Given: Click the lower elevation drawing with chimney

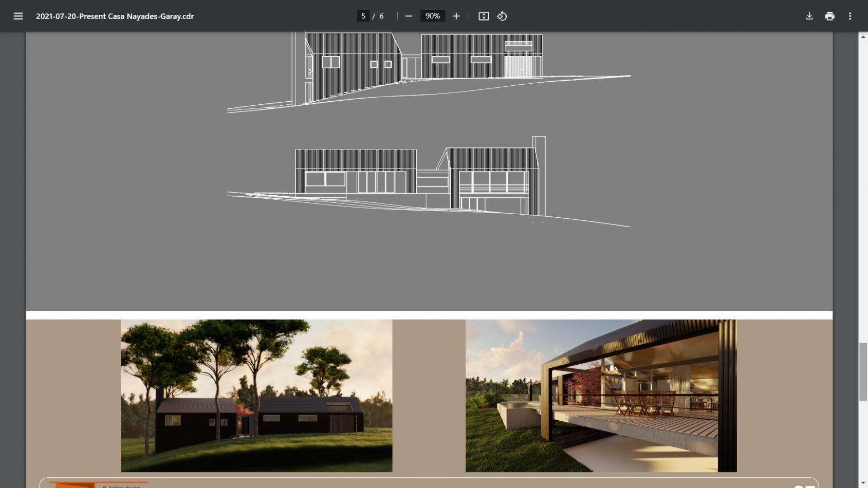Looking at the screenshot, I should click(429, 181).
